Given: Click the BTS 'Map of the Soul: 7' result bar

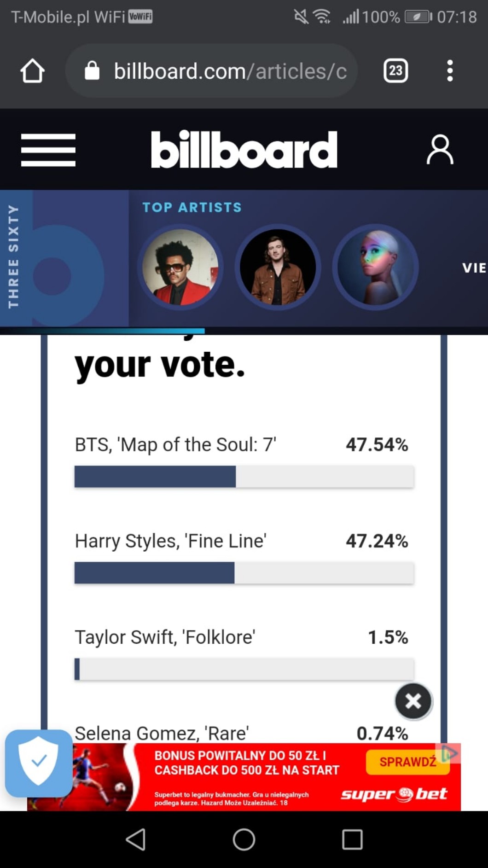Looking at the screenshot, I should (x=244, y=477).
